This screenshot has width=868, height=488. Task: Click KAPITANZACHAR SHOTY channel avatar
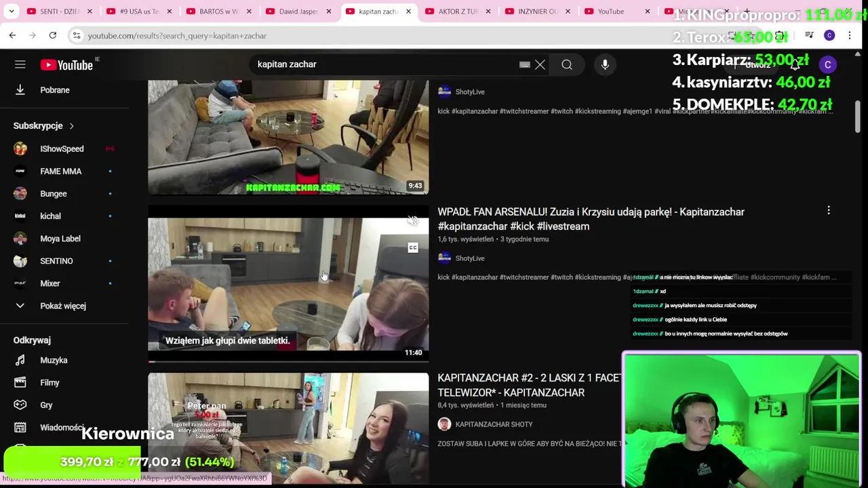(444, 424)
